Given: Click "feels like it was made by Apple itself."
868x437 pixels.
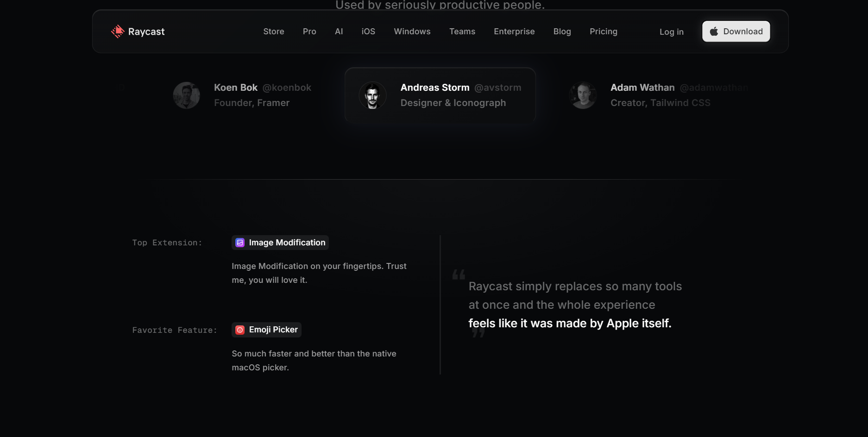Looking at the screenshot, I should click(570, 323).
